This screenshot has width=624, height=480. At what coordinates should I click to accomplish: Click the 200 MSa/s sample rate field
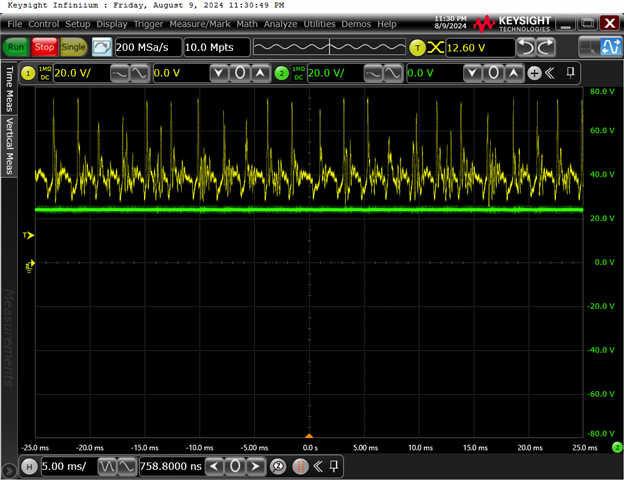pos(148,47)
